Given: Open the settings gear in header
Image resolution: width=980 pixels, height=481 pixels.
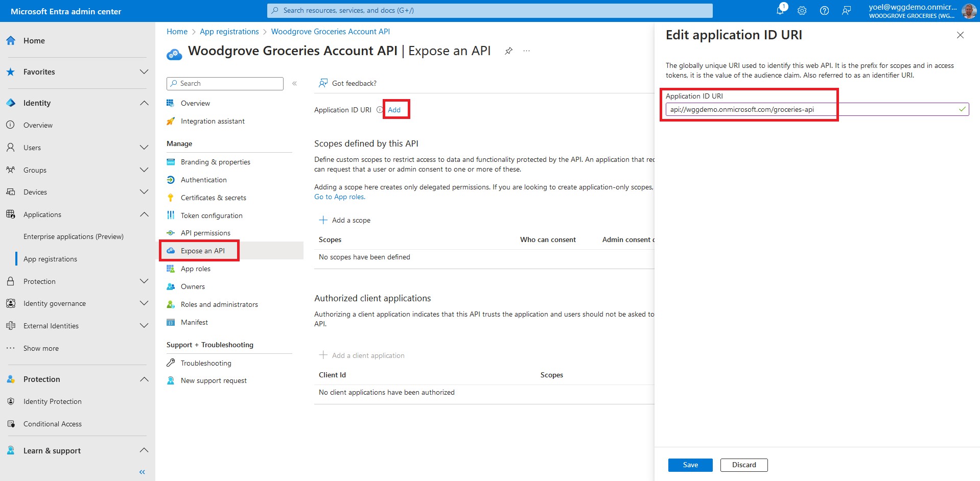Looking at the screenshot, I should point(802,11).
